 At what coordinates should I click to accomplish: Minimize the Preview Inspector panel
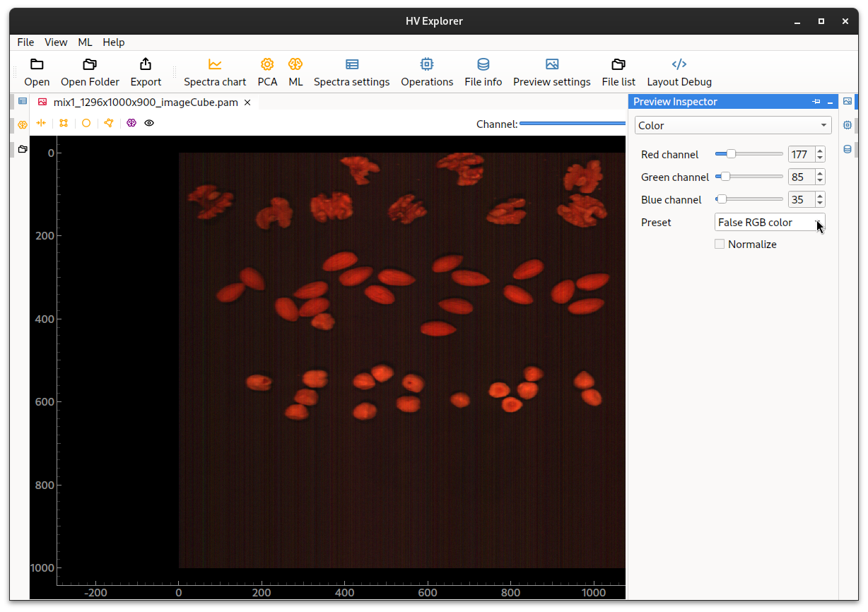click(x=830, y=102)
